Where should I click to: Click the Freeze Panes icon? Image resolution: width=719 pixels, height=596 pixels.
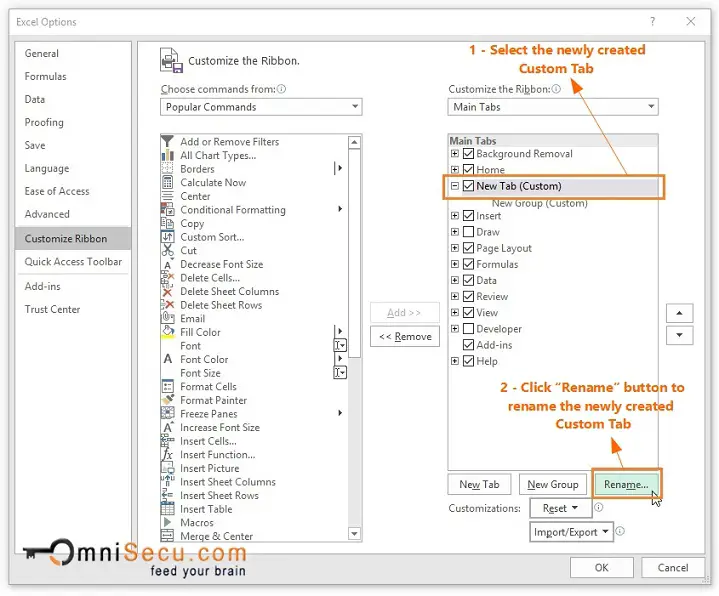coord(167,414)
